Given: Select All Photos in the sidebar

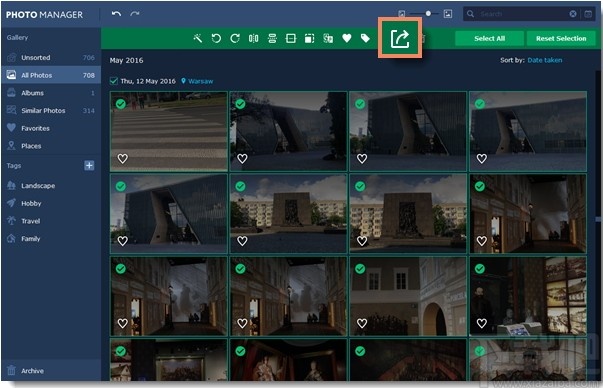Looking at the screenshot, I should (x=51, y=75).
